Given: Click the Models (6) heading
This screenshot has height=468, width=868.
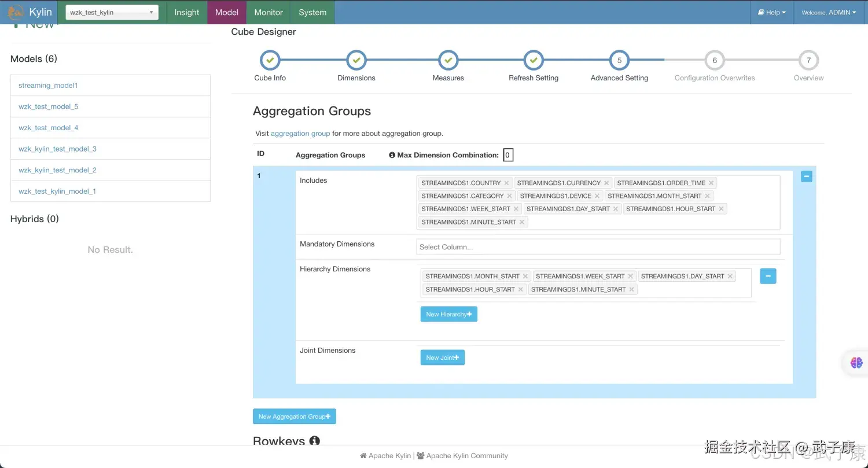Looking at the screenshot, I should click(x=34, y=59).
